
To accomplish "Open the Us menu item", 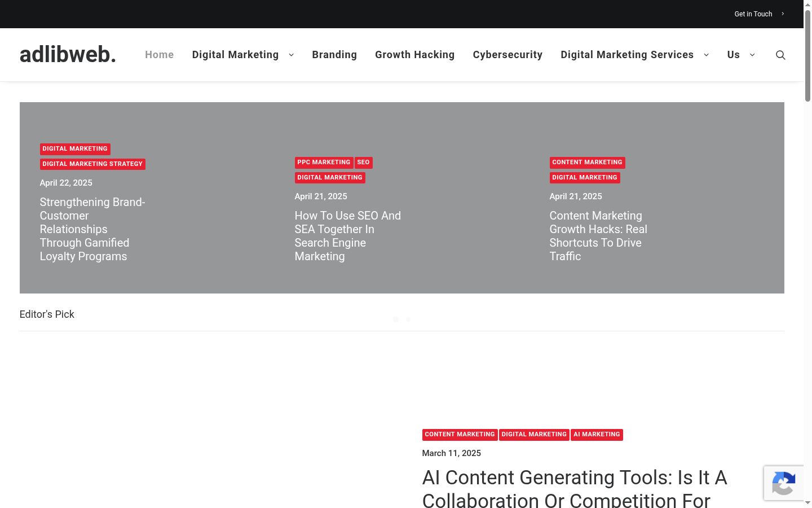I will tap(733, 55).
